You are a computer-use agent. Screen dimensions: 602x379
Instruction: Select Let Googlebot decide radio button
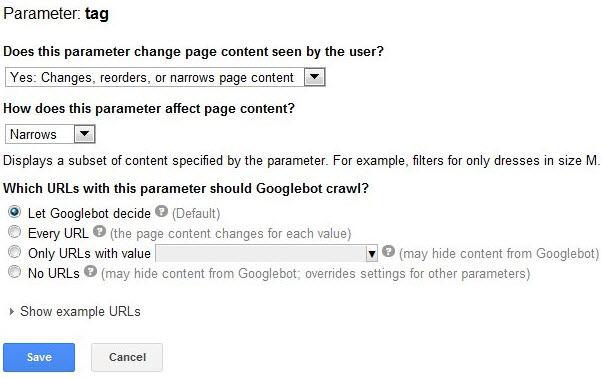tap(15, 212)
